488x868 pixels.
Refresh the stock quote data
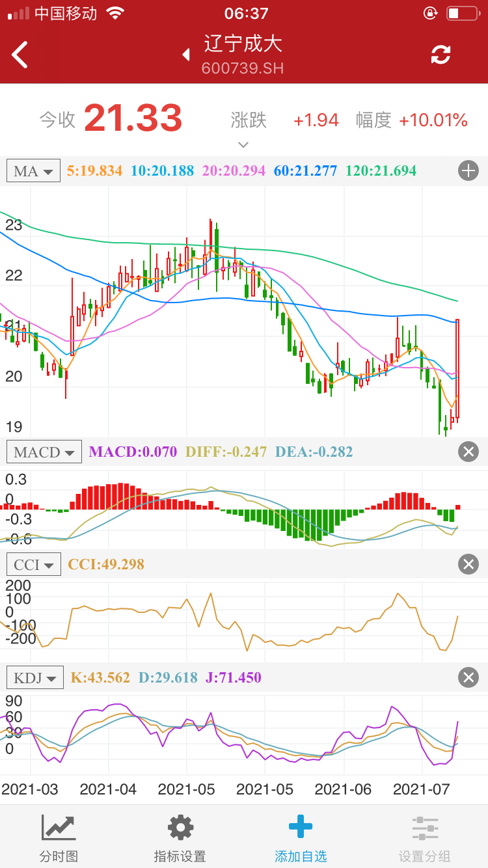(441, 55)
